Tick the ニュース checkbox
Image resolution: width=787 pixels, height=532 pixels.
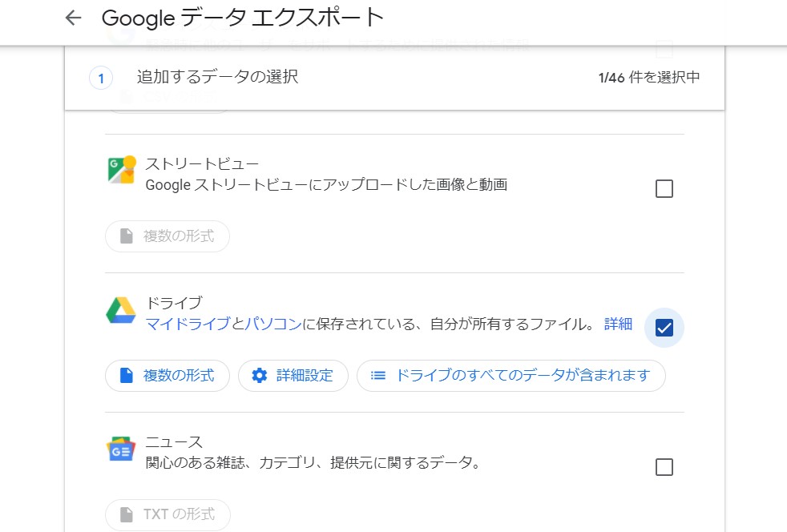coord(664,467)
